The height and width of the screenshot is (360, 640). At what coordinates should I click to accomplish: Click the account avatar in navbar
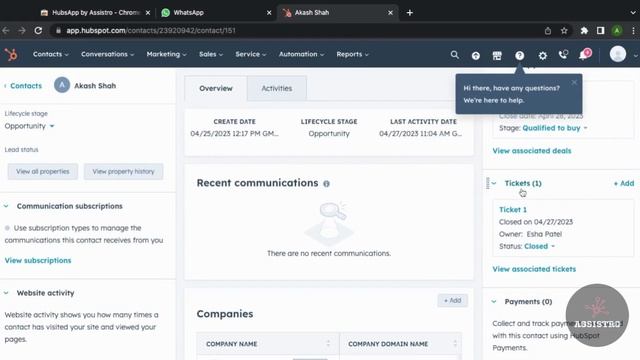point(618,54)
